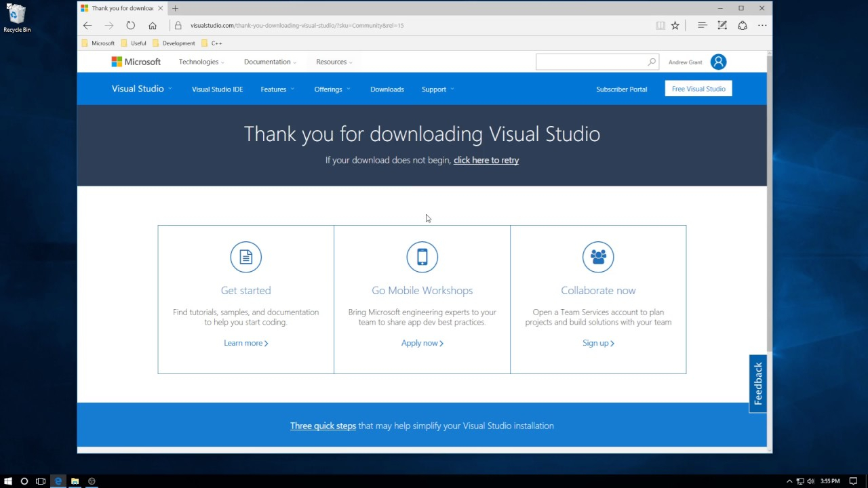The height and width of the screenshot is (488, 868).
Task: Expand the Technologies dropdown menu
Action: pyautogui.click(x=201, y=62)
